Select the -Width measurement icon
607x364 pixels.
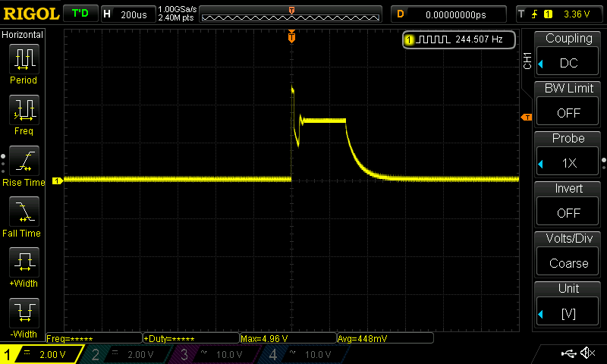[x=24, y=313]
